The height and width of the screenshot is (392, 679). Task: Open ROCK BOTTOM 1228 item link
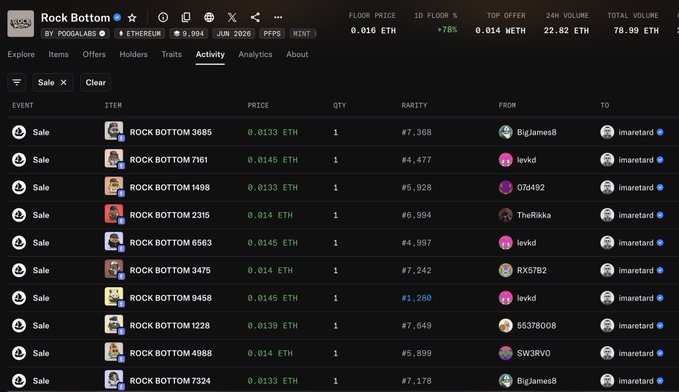pos(169,326)
